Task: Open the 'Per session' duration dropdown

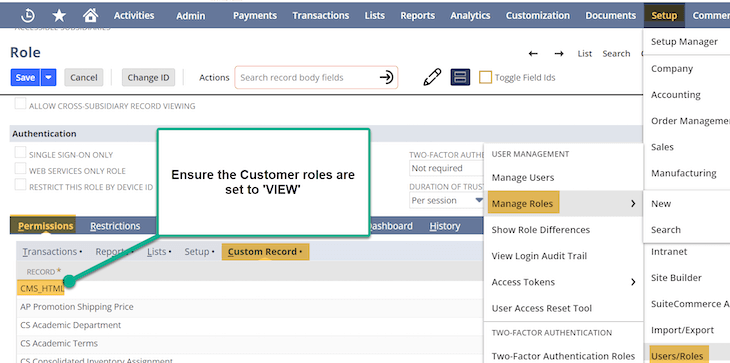Action: click(x=446, y=200)
